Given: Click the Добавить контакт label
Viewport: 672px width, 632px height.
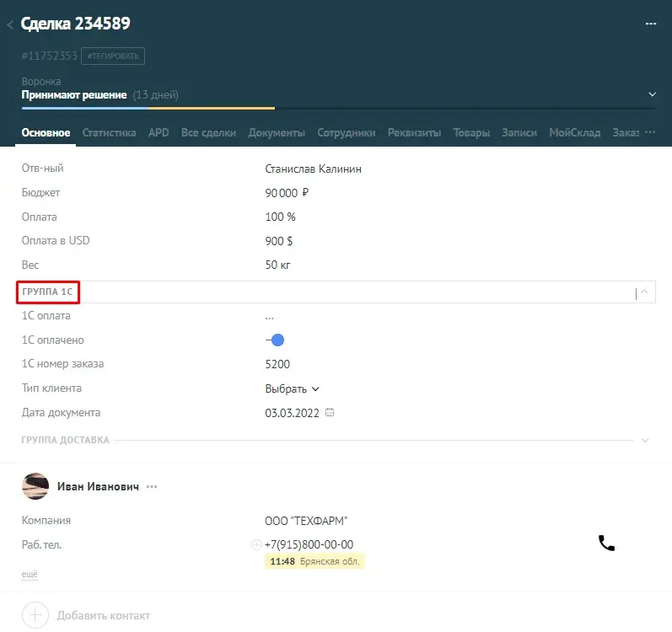Looking at the screenshot, I should pyautogui.click(x=104, y=615).
